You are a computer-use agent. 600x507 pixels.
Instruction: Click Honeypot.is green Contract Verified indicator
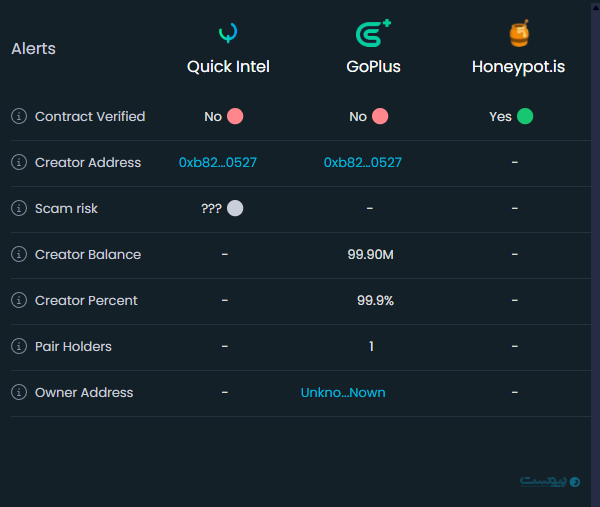(x=525, y=116)
